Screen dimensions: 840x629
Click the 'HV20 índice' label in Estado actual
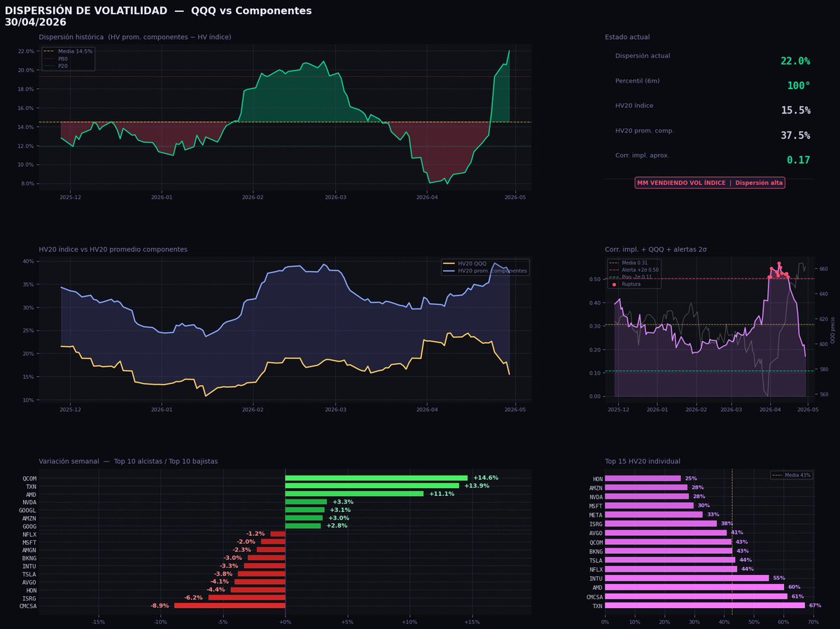click(634, 106)
